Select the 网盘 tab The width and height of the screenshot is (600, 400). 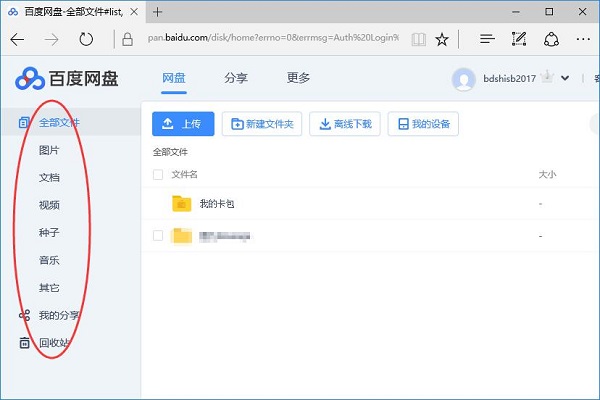[174, 78]
